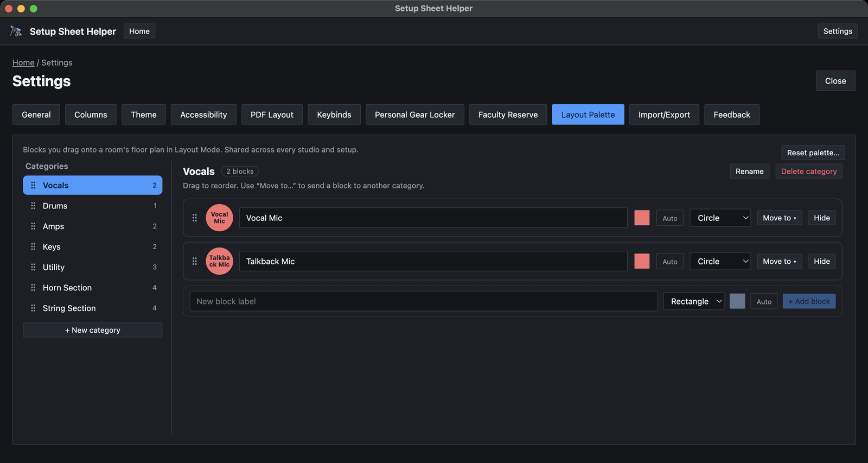
Task: Click the Talkback Mic row drag handle
Action: (x=195, y=261)
